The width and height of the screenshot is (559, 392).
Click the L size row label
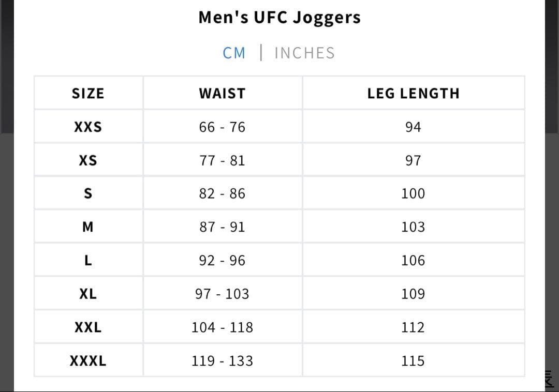[88, 261]
